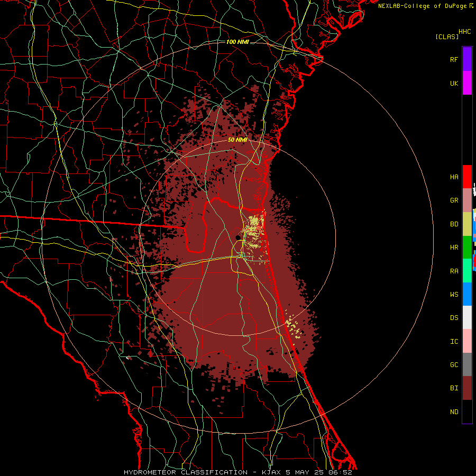
Task: Click the DS legend label
Action: tap(454, 317)
